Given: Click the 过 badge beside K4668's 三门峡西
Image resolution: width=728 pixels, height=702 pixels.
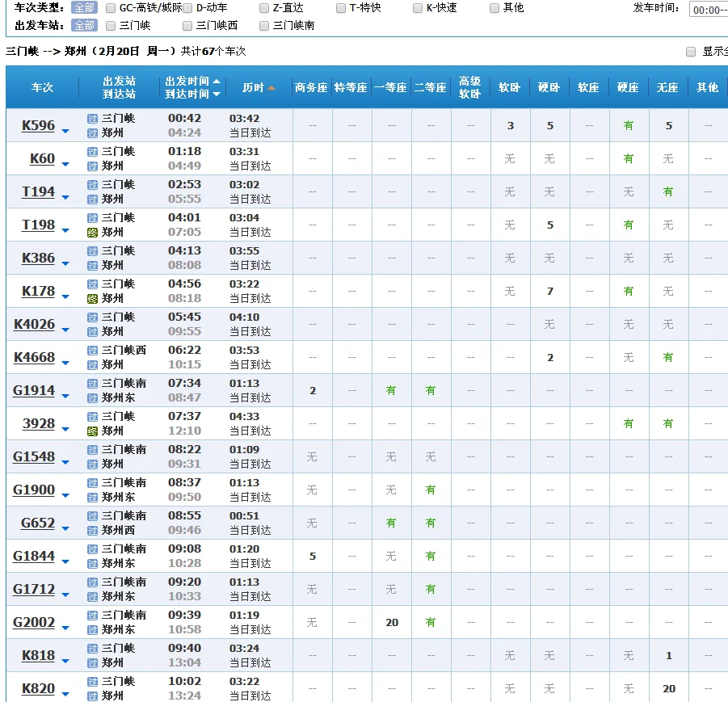Looking at the screenshot, I should pos(92,350).
